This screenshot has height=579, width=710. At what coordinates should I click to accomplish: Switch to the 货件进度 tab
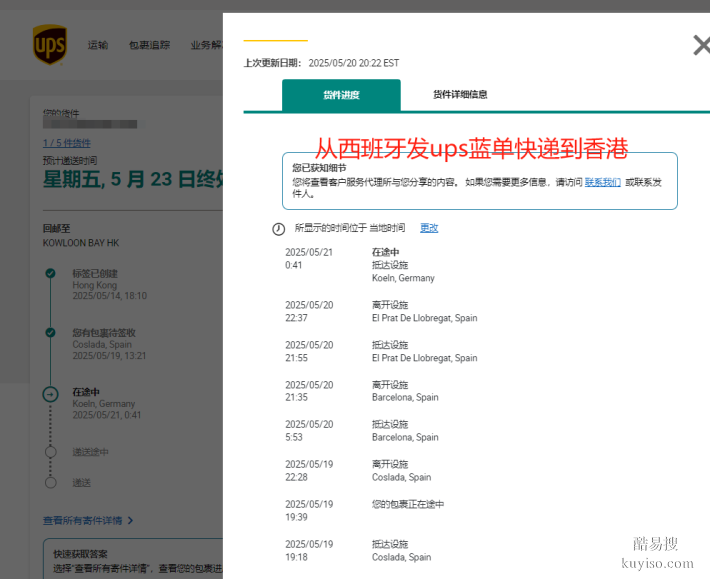(341, 95)
